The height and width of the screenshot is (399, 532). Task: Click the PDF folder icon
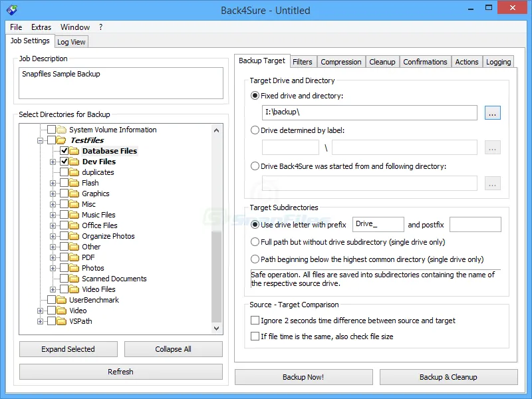tap(74, 257)
